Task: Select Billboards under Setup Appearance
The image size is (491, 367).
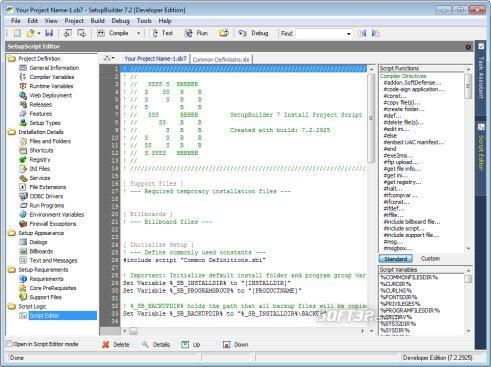Action: (41, 251)
